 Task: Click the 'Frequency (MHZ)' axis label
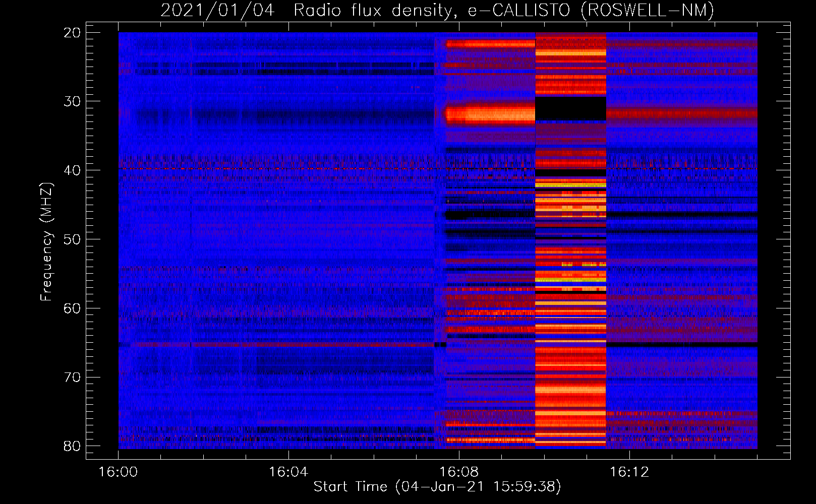(46, 242)
